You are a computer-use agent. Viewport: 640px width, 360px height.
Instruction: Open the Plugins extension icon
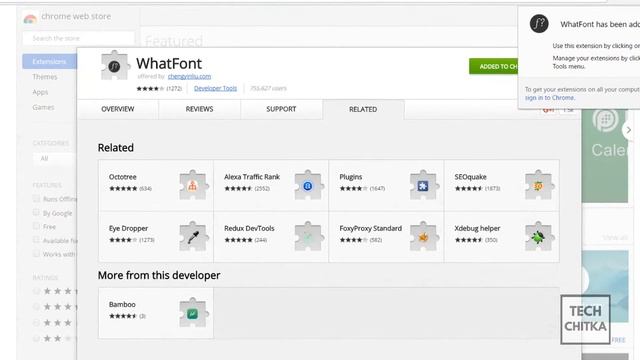[x=424, y=185]
